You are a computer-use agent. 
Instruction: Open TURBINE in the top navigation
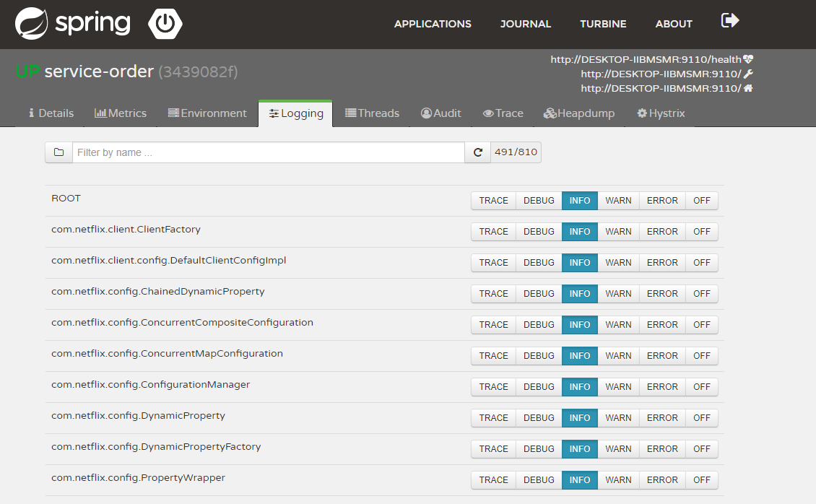[x=603, y=24]
